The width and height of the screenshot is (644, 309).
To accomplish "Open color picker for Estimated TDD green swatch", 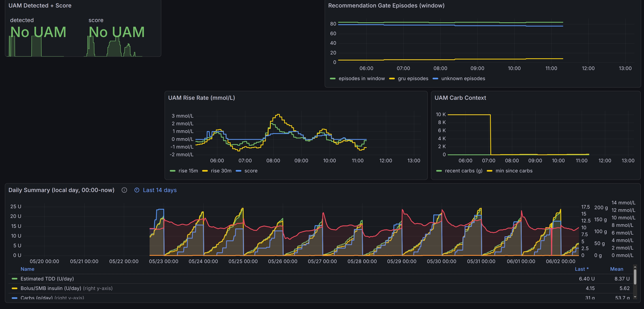I will pos(15,279).
